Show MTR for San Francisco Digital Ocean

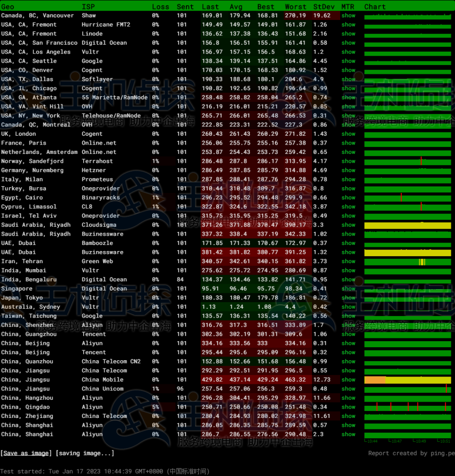(x=348, y=43)
